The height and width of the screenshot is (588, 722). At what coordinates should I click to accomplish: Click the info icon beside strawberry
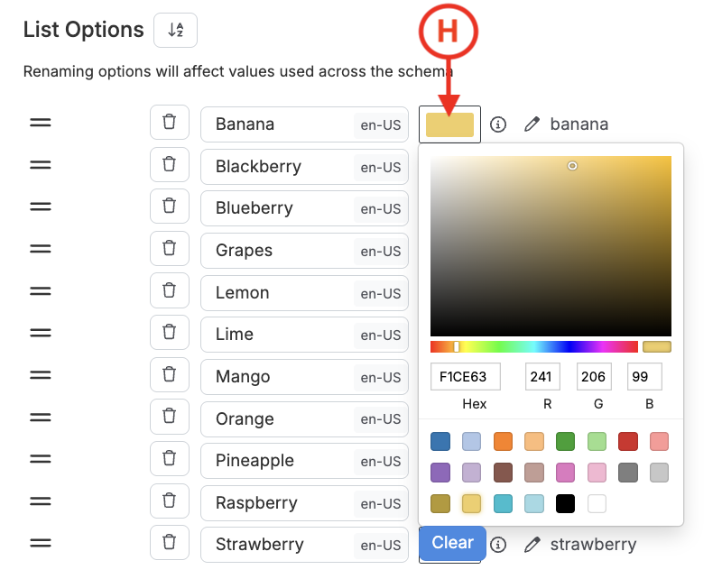(x=498, y=545)
